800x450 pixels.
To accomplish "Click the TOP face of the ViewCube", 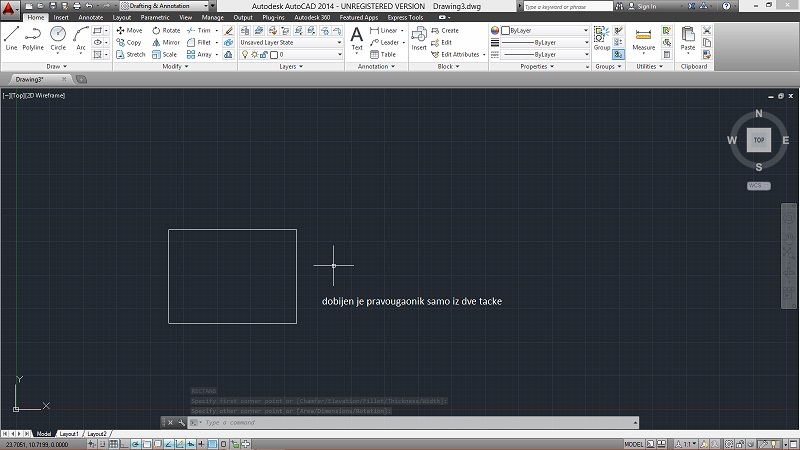I will point(759,140).
